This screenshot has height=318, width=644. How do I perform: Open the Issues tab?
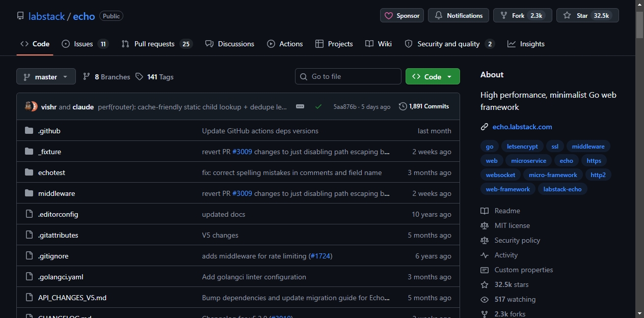click(85, 44)
